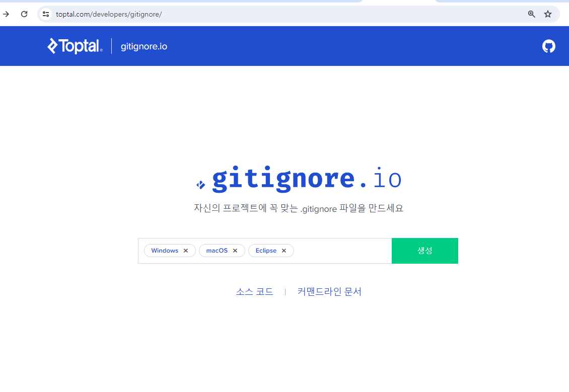Remove the macOS tag with its X
This screenshot has height=392, width=569.
[235, 251]
